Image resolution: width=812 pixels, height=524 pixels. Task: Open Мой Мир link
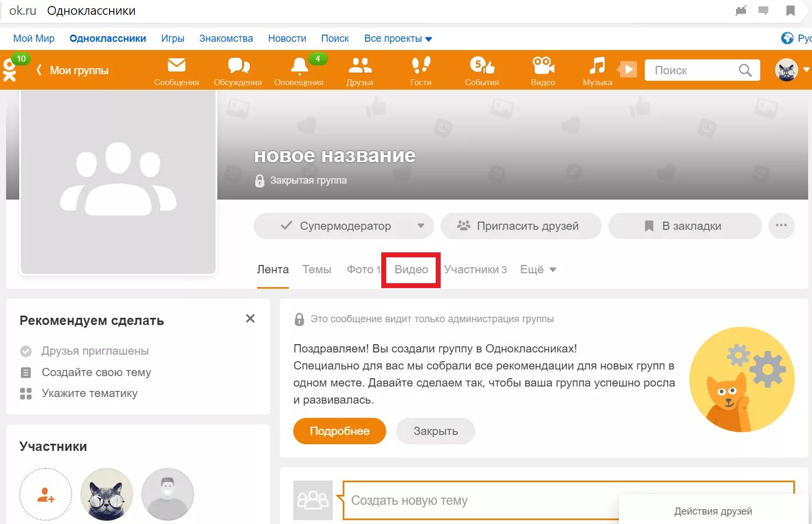point(34,38)
